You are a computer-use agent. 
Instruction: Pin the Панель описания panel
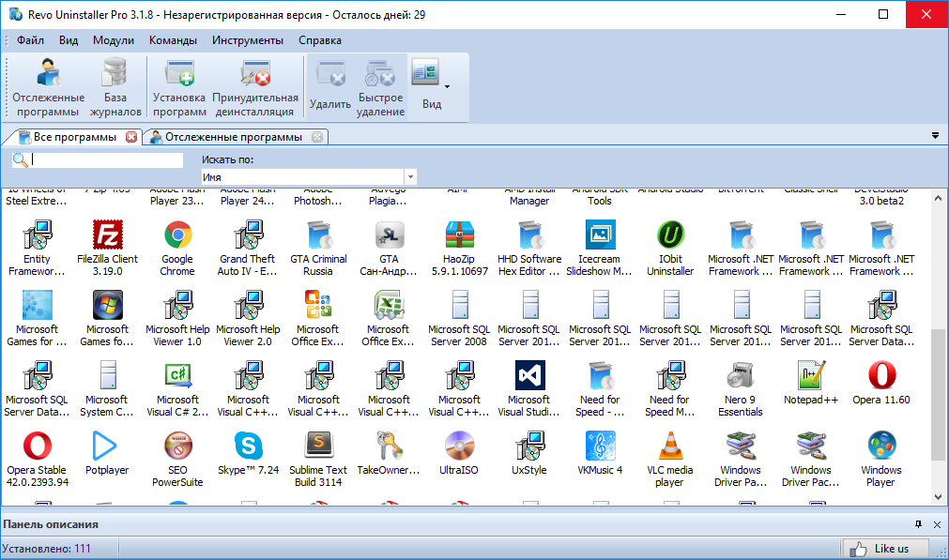tap(918, 524)
